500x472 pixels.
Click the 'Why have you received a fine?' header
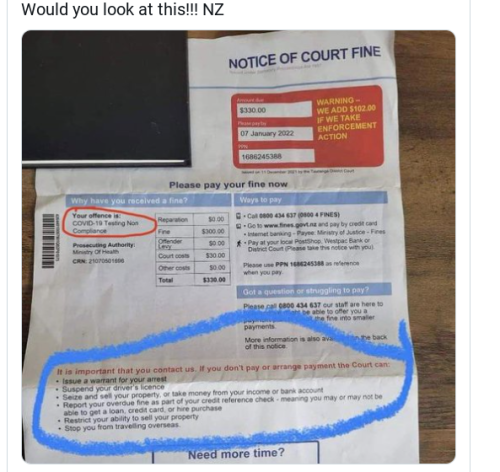(x=148, y=201)
